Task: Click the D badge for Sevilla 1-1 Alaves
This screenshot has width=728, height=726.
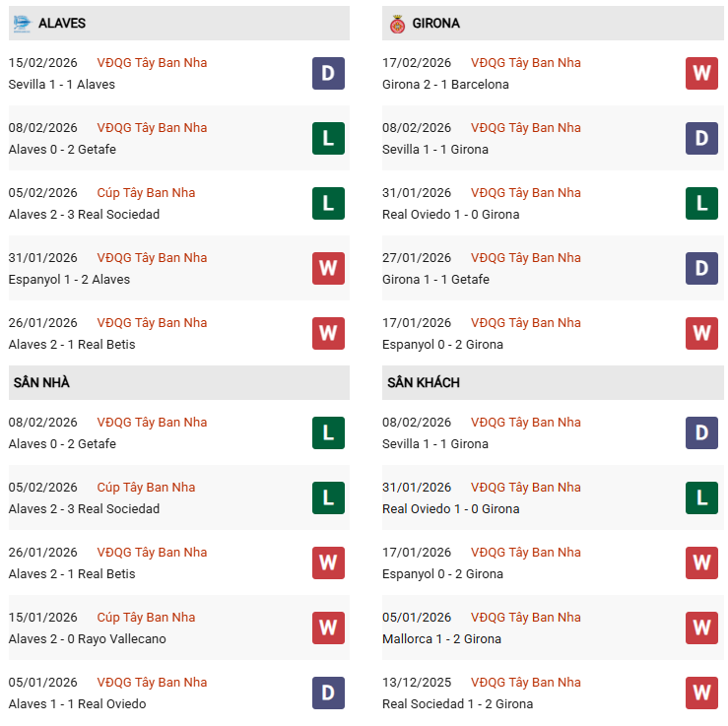Action: click(328, 73)
